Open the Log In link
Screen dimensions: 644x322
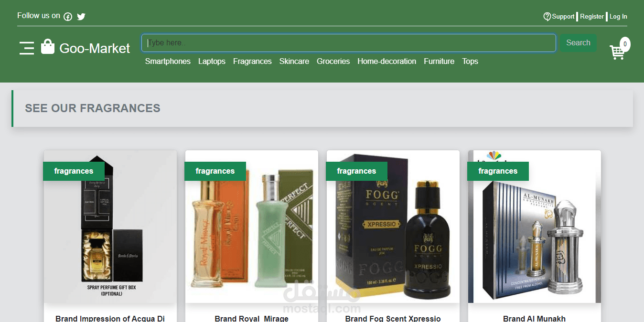[x=618, y=16]
